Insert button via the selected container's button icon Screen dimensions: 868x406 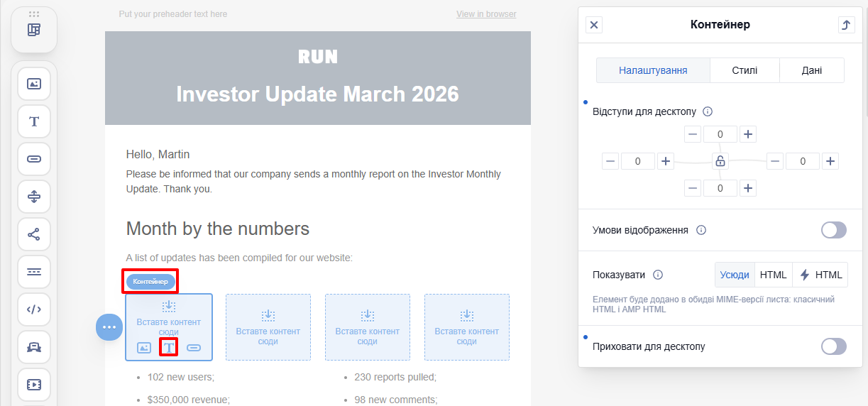(x=194, y=348)
